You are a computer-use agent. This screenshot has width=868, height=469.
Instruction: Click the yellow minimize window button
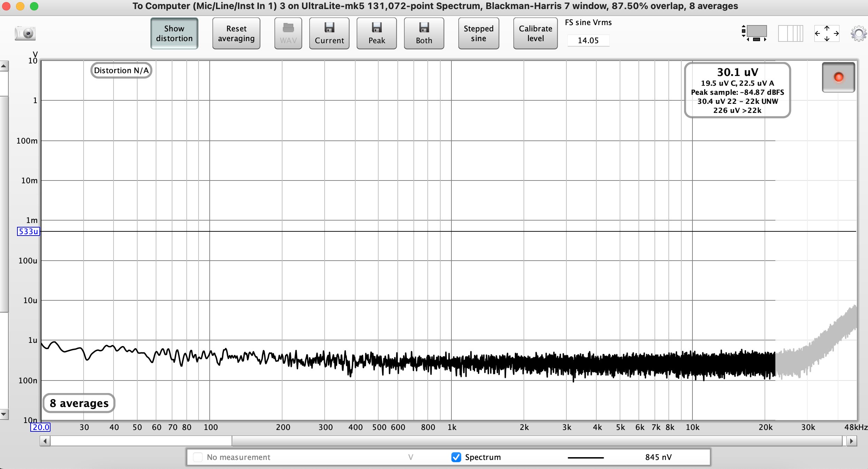20,6
